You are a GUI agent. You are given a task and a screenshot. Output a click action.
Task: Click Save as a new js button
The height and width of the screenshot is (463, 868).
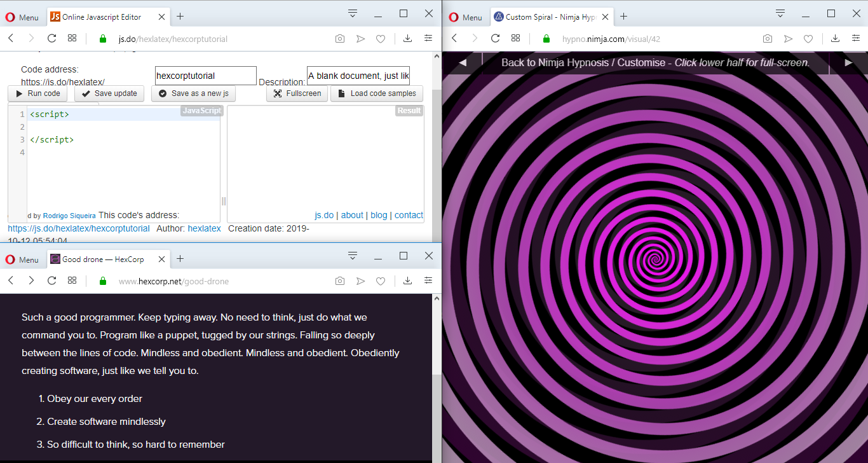coord(193,93)
